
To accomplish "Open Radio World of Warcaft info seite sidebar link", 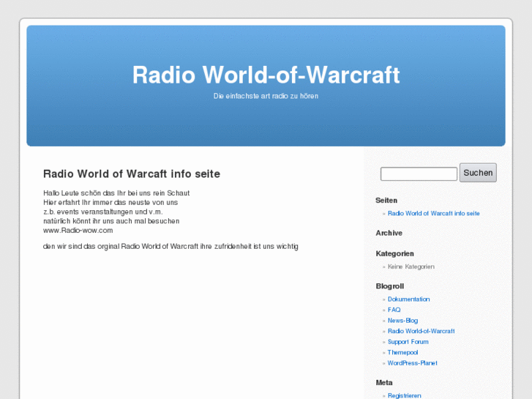I will (434, 213).
